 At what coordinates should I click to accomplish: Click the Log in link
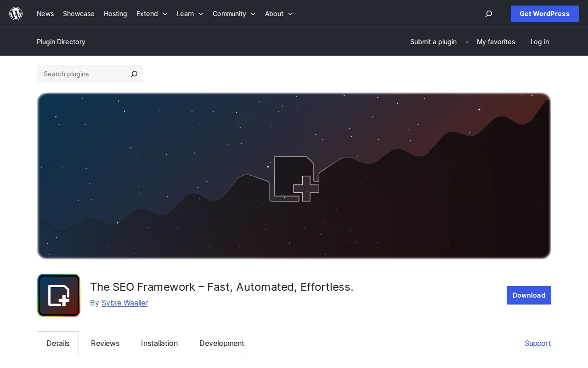pyautogui.click(x=540, y=42)
